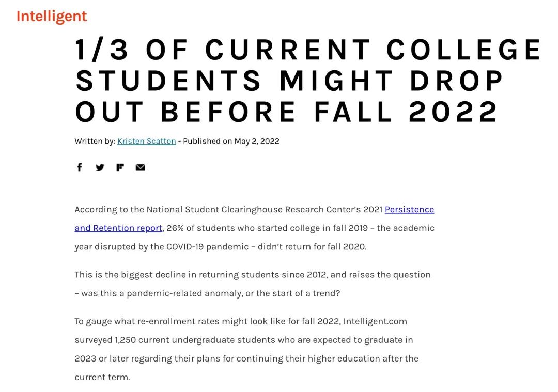
Task: Click 'FALL 2022' in the article headline
Action: [x=406, y=112]
